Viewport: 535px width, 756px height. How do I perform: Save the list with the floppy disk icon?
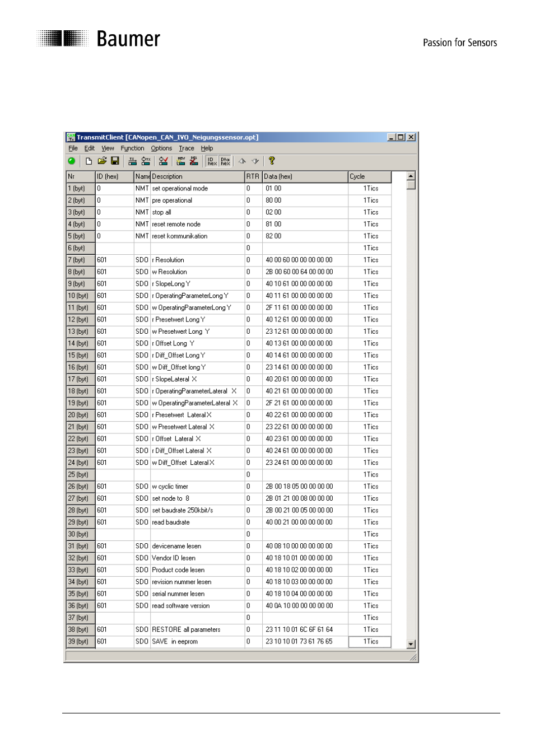(x=115, y=161)
